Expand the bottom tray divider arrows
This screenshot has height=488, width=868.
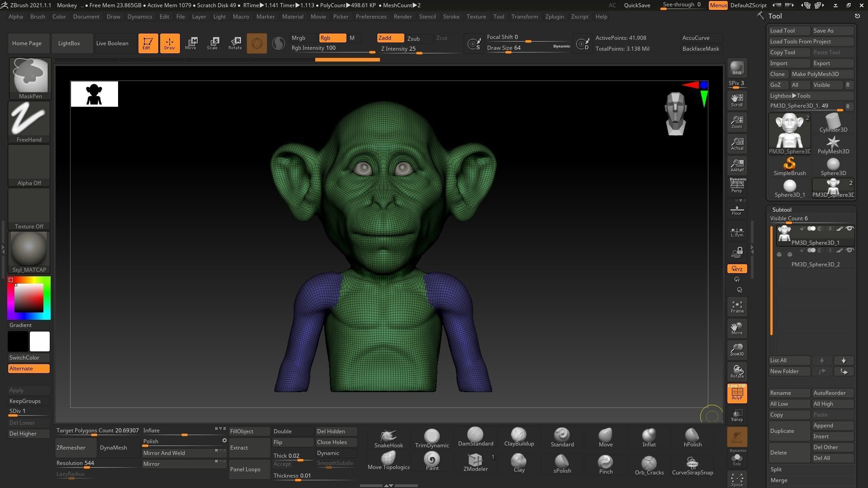click(388, 485)
